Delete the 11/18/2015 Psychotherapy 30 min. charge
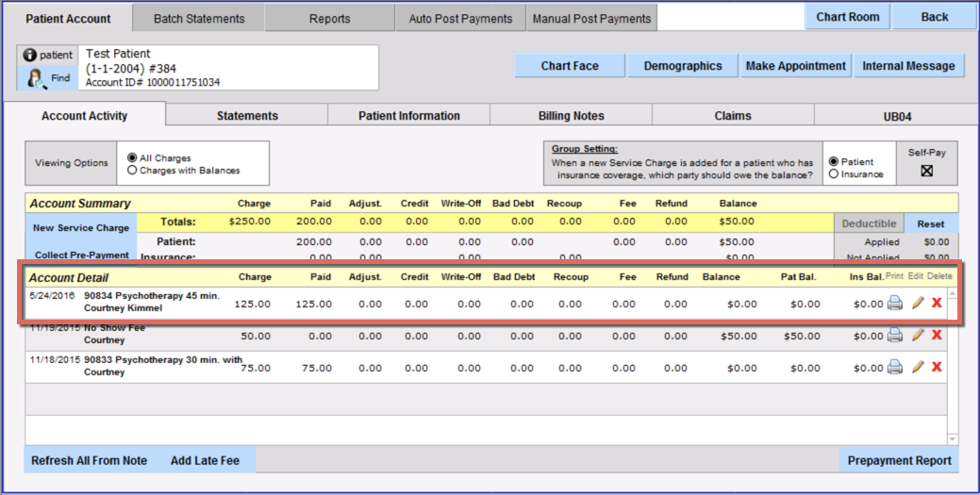 point(937,367)
